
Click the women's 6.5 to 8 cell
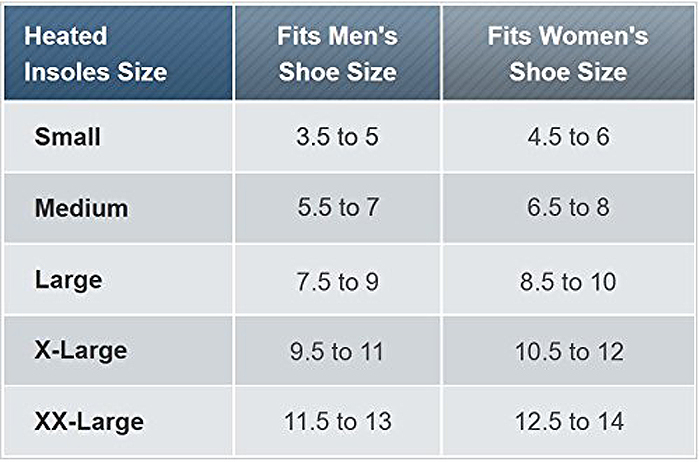click(x=568, y=208)
